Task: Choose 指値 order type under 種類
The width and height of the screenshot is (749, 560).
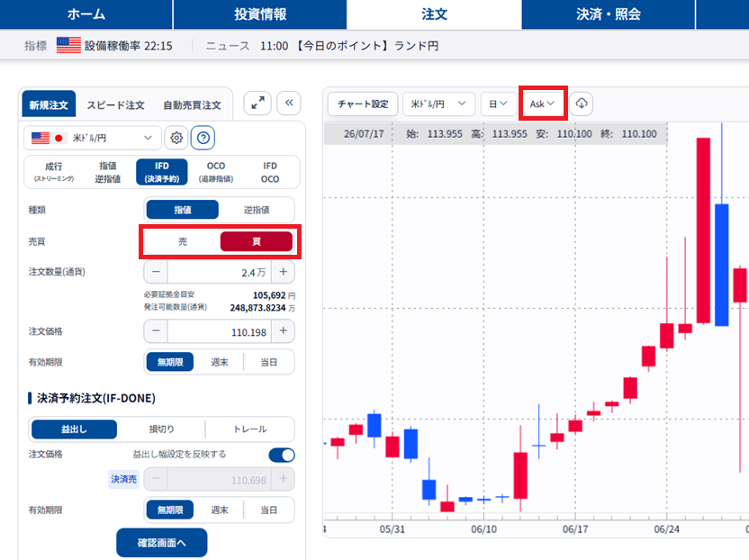Action: pyautogui.click(x=183, y=210)
